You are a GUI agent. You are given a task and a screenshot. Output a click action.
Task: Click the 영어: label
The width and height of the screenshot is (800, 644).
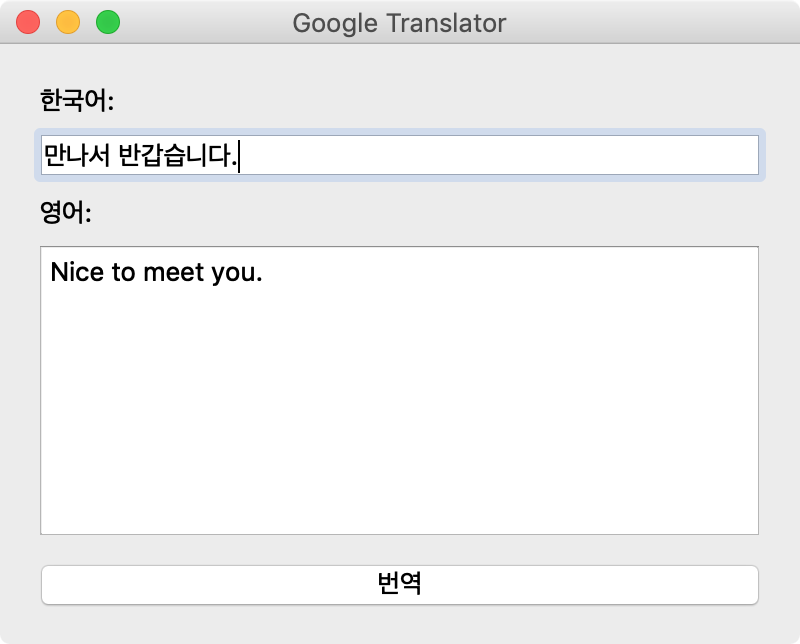point(66,212)
